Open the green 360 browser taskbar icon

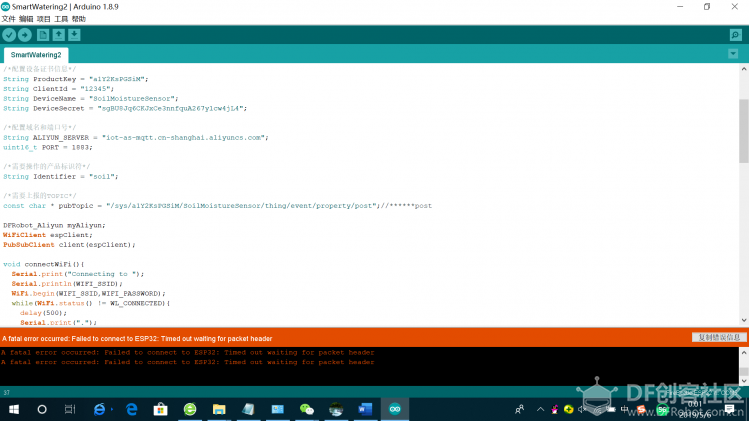(190, 410)
